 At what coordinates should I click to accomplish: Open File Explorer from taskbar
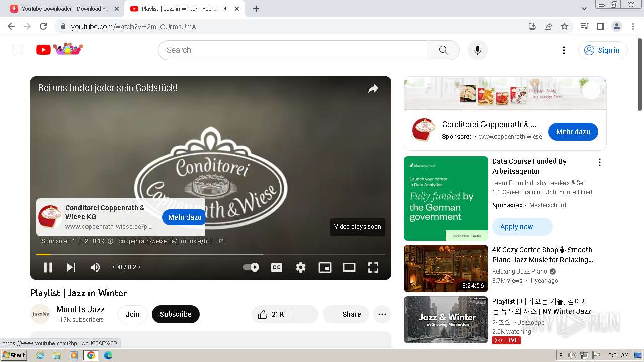[57, 355]
